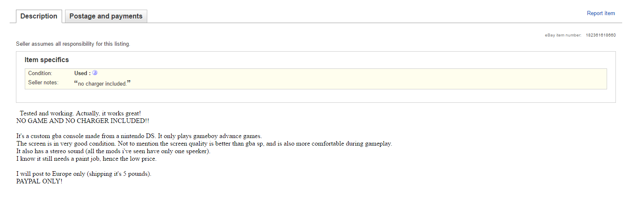Click the 'no charger included.' seller note

coord(102,84)
